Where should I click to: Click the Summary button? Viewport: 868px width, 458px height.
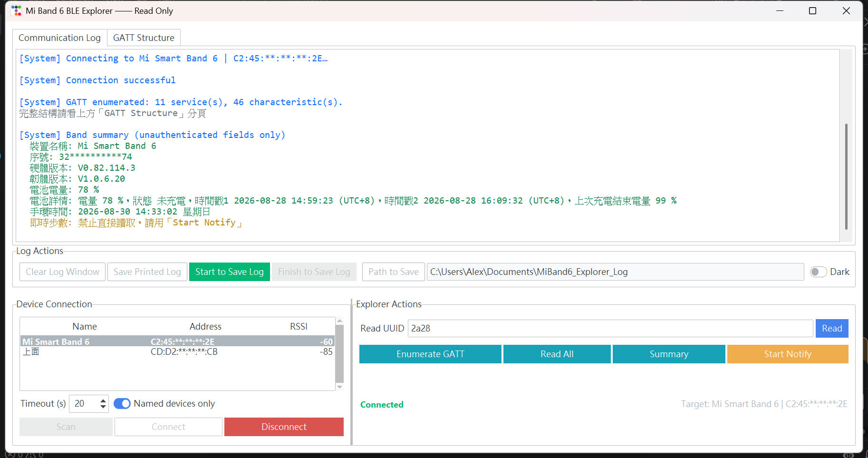(x=669, y=354)
